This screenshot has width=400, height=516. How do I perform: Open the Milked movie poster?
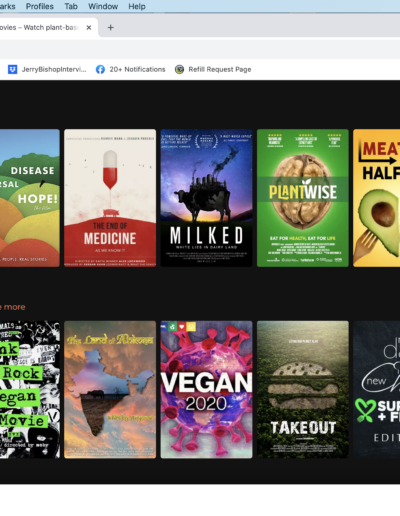tap(206, 198)
